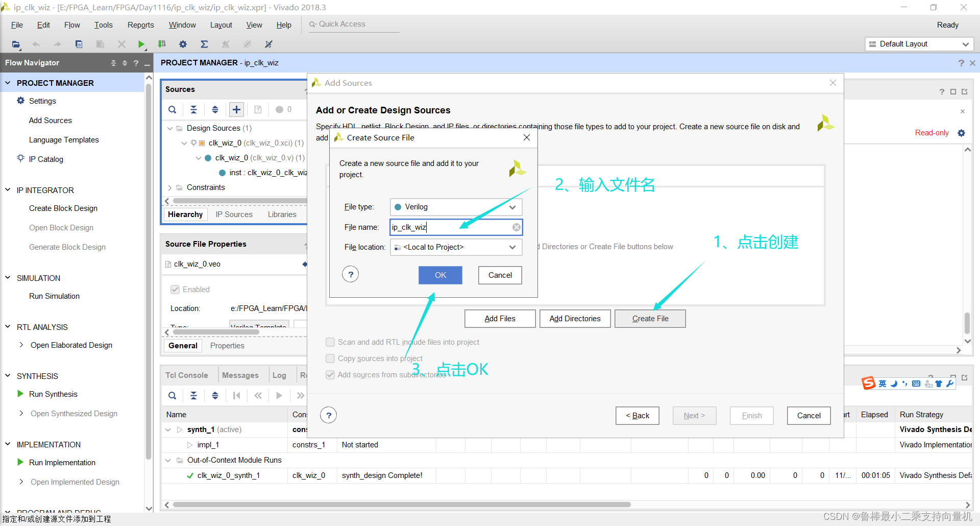Switch to the Messages tab
Screen dimensions: 980x526
coord(240,375)
